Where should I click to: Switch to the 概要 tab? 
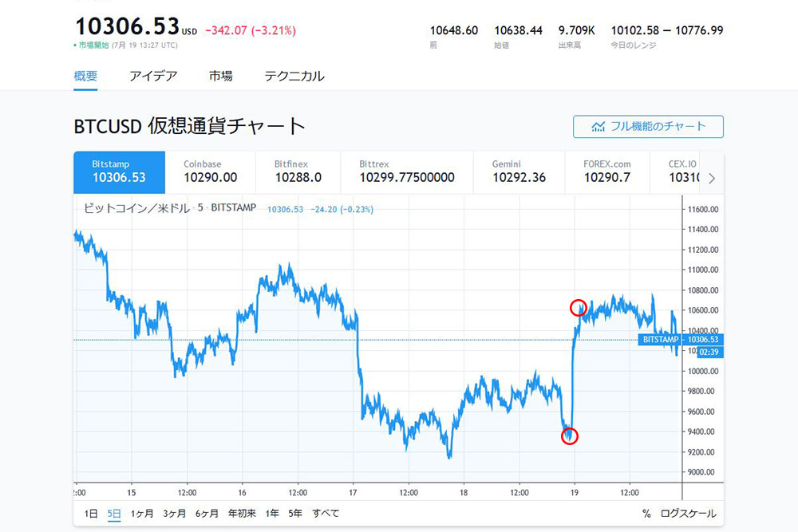pyautogui.click(x=85, y=77)
